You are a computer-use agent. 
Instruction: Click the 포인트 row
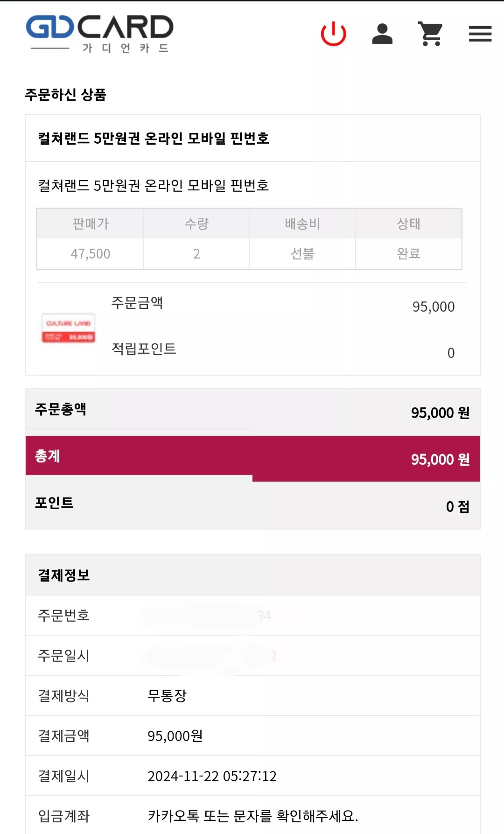pyautogui.click(x=252, y=505)
